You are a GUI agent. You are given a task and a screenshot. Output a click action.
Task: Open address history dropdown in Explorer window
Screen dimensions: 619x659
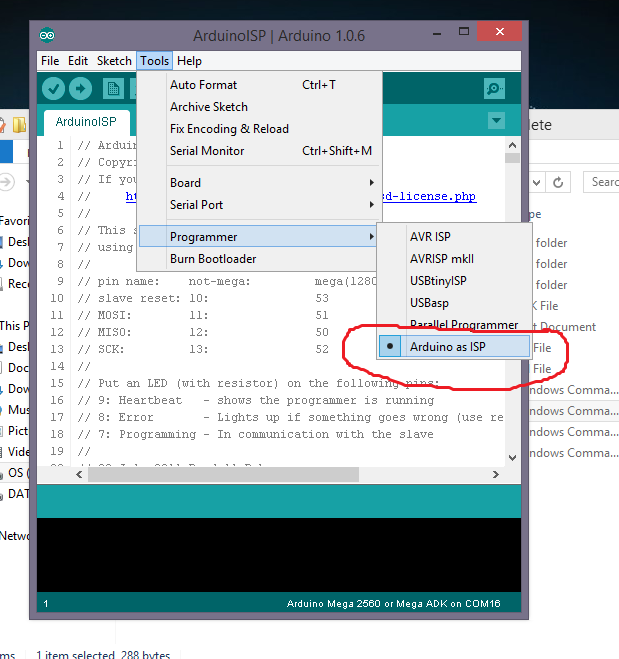pyautogui.click(x=537, y=182)
